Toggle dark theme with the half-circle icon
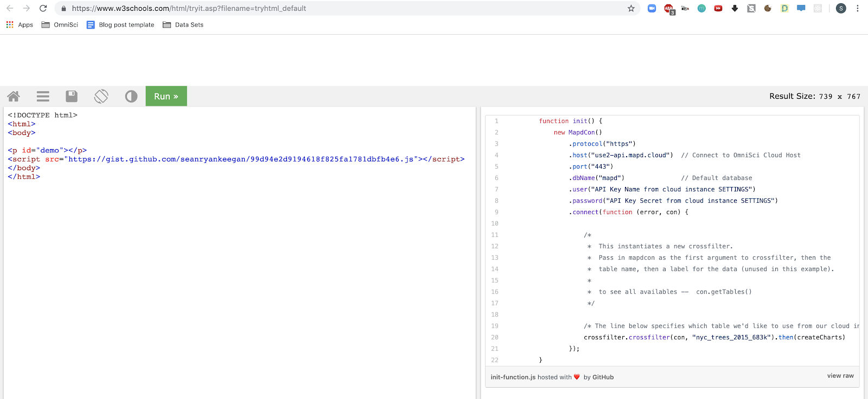868x399 pixels. point(131,96)
